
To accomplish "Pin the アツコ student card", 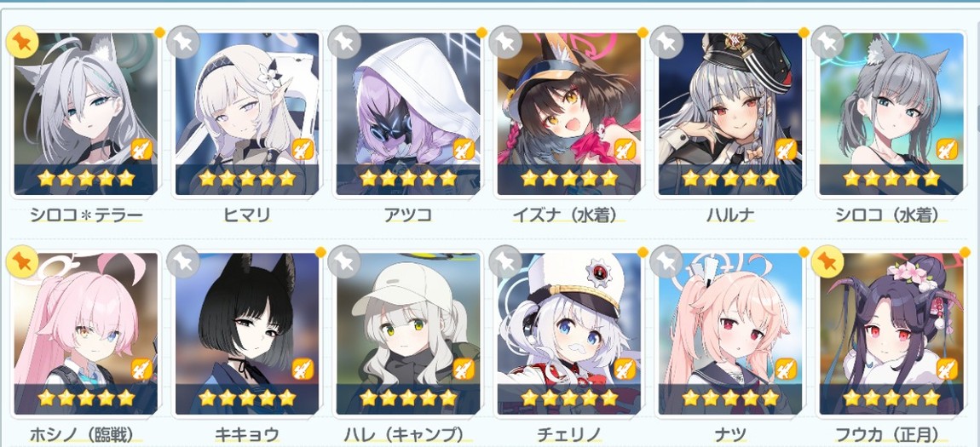I will coord(343,43).
